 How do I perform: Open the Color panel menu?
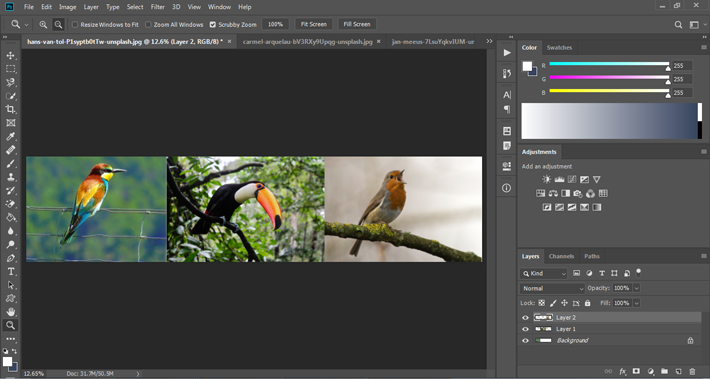tap(704, 48)
